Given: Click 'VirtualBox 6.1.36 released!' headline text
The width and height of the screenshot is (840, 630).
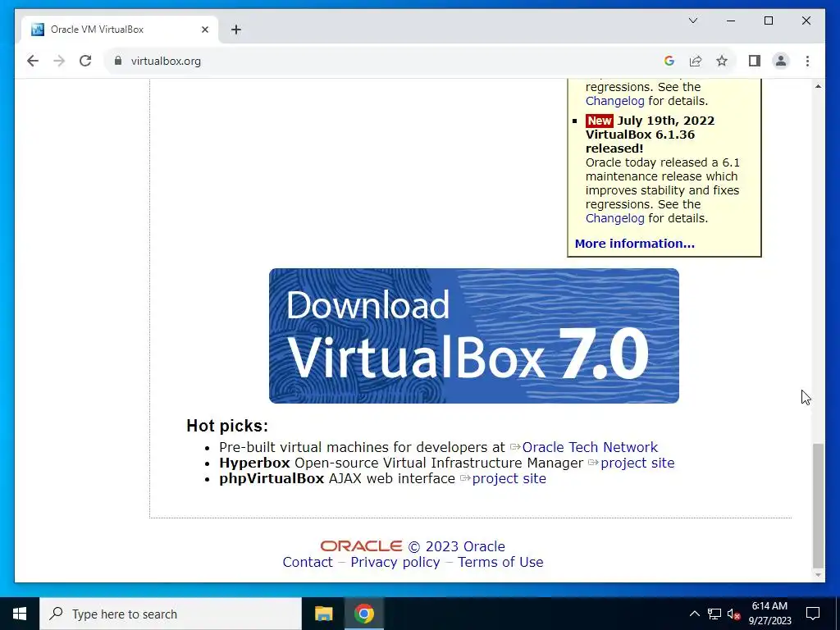Looking at the screenshot, I should (640, 141).
